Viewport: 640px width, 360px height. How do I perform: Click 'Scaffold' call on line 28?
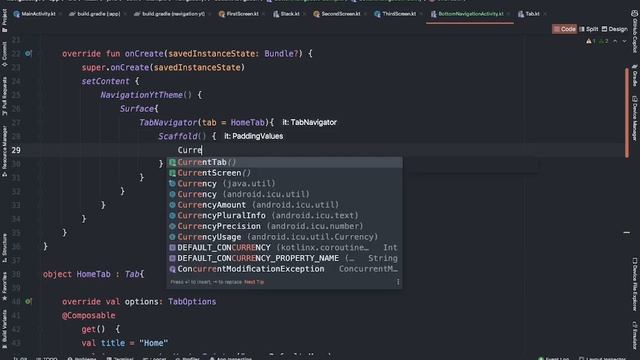tap(178, 136)
